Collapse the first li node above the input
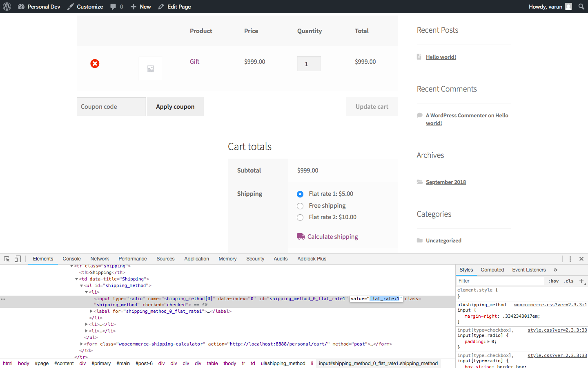The image size is (588, 368). [x=86, y=292]
